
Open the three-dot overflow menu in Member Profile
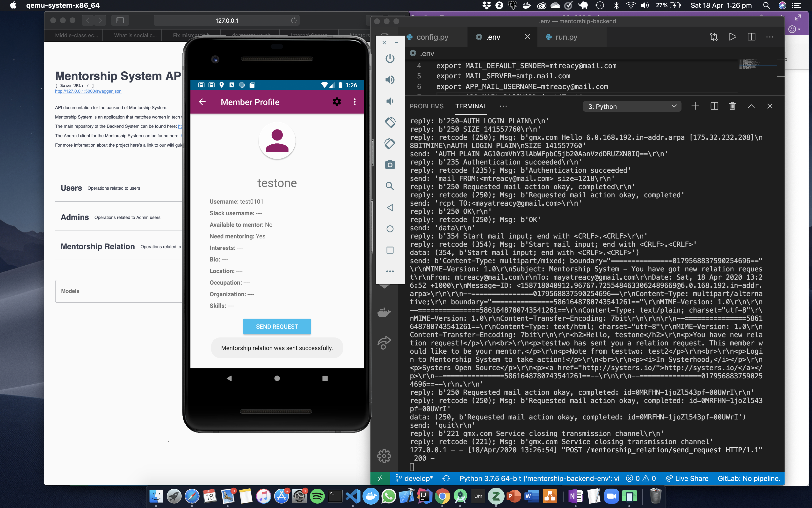click(355, 102)
